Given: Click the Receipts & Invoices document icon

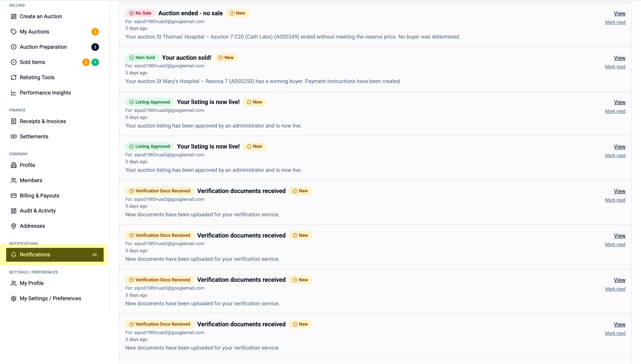Looking at the screenshot, I should (14, 121).
